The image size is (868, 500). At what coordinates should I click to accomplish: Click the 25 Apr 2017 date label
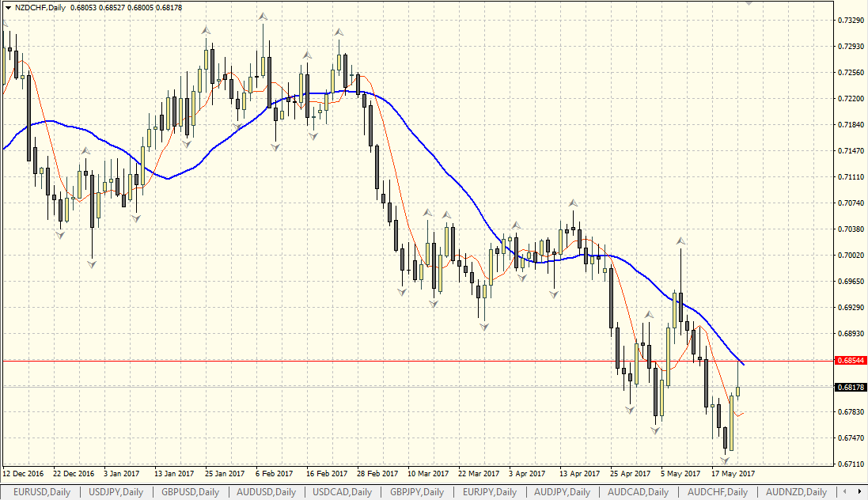coord(631,474)
